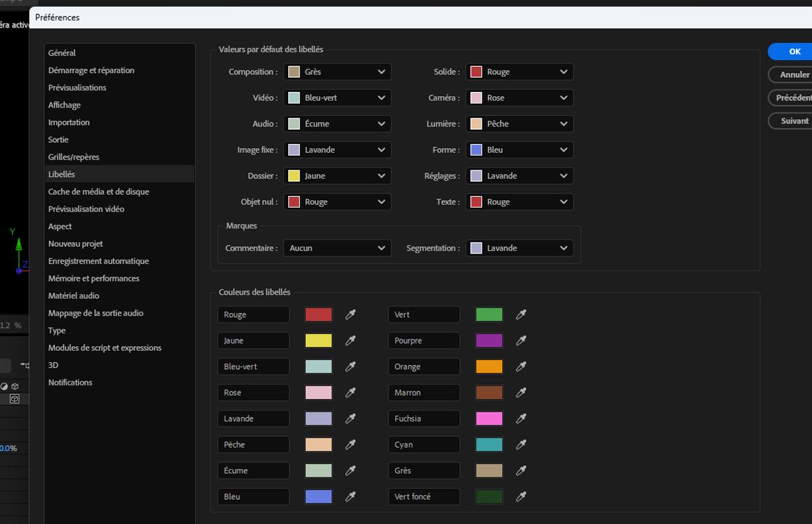Select the eyedropper beside the Jaune swatch

click(x=351, y=340)
